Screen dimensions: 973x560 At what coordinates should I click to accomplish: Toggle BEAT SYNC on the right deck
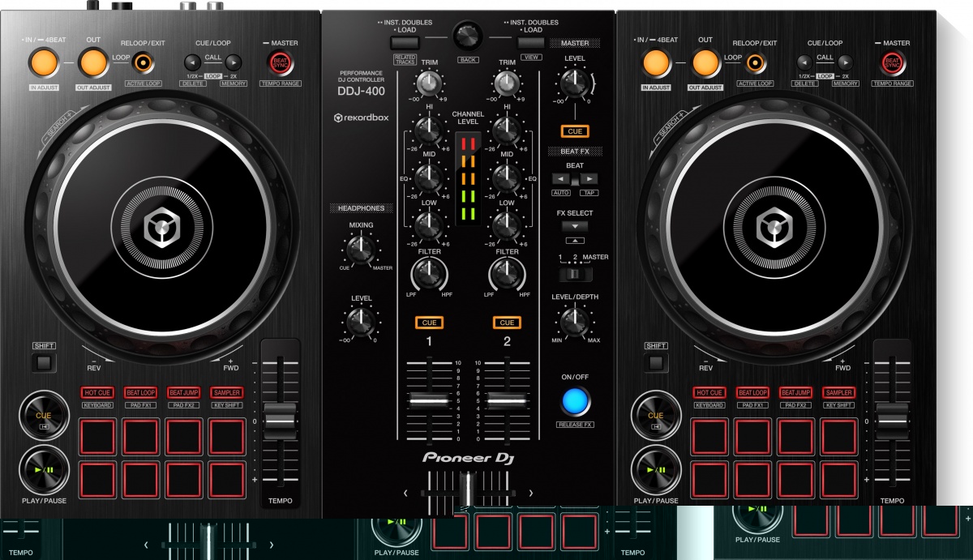tap(892, 62)
